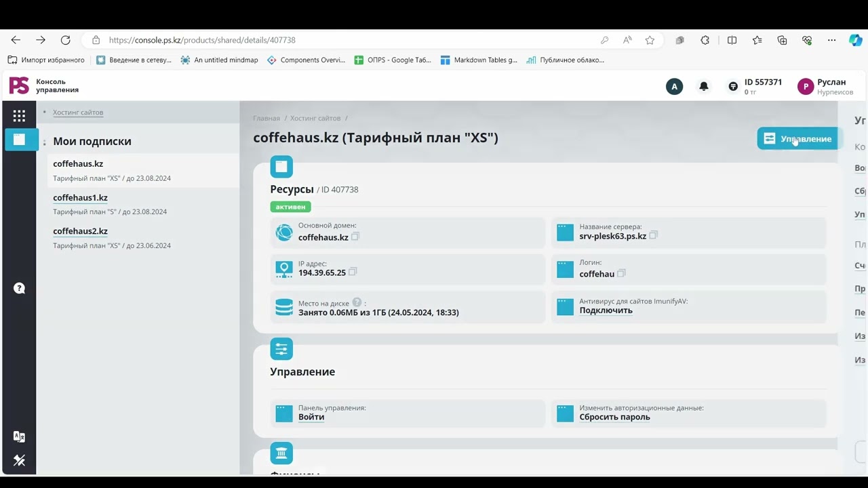
Task: Open Импорт избранного bookmark
Action: [46, 60]
